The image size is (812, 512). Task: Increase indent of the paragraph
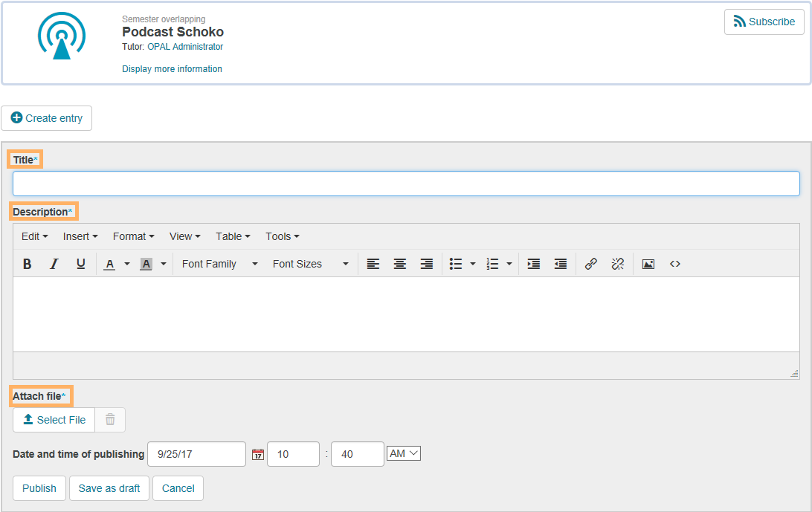click(534, 264)
